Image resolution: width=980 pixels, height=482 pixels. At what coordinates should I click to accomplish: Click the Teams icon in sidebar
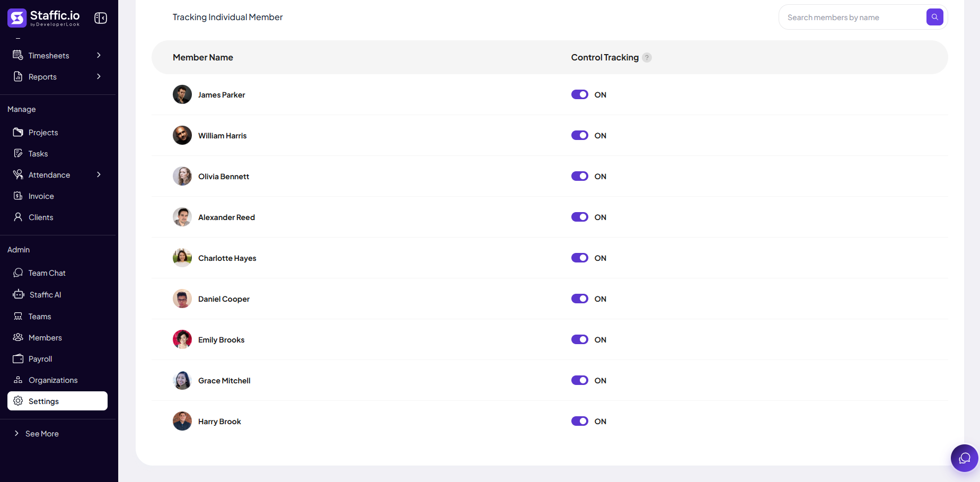coord(18,316)
